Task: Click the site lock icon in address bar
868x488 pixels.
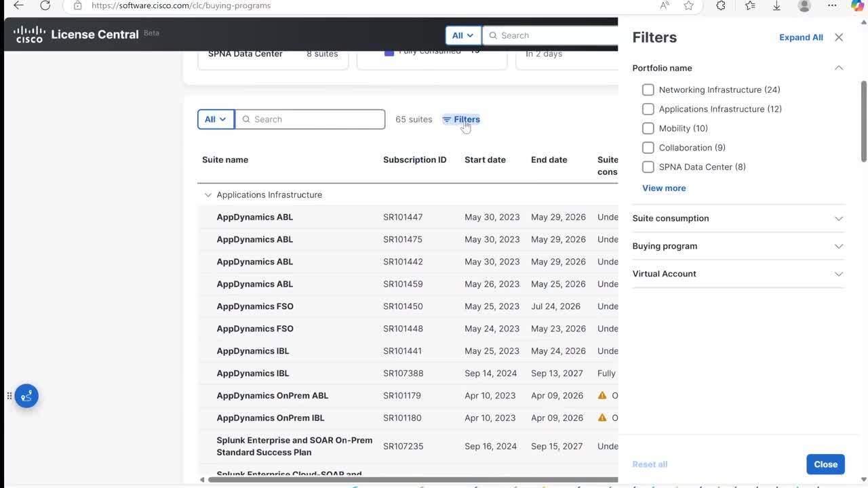Action: tap(77, 5)
